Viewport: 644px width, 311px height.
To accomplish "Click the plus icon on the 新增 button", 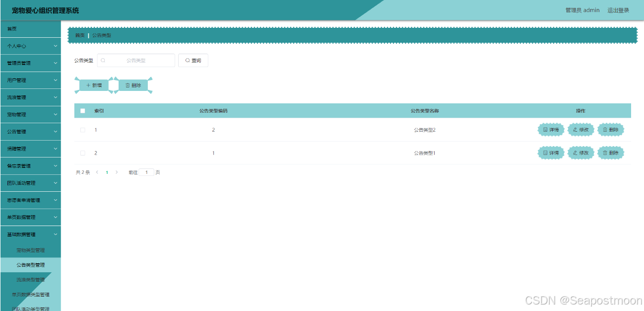I will click(x=89, y=84).
